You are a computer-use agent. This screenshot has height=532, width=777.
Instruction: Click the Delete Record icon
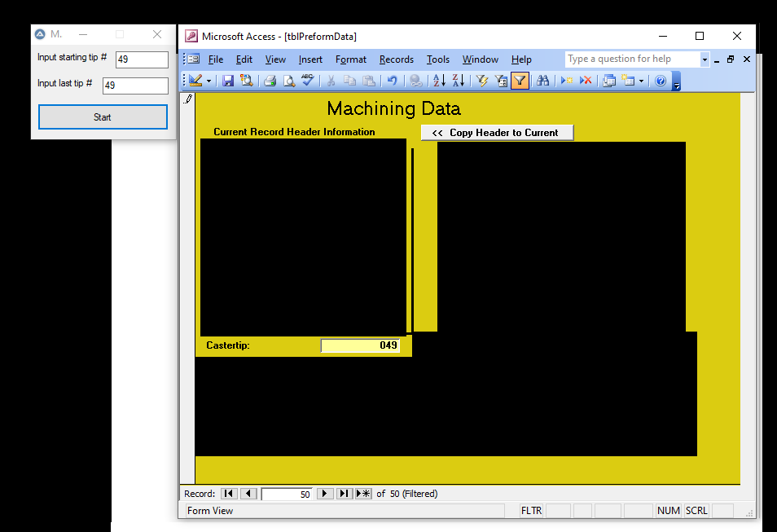(586, 81)
